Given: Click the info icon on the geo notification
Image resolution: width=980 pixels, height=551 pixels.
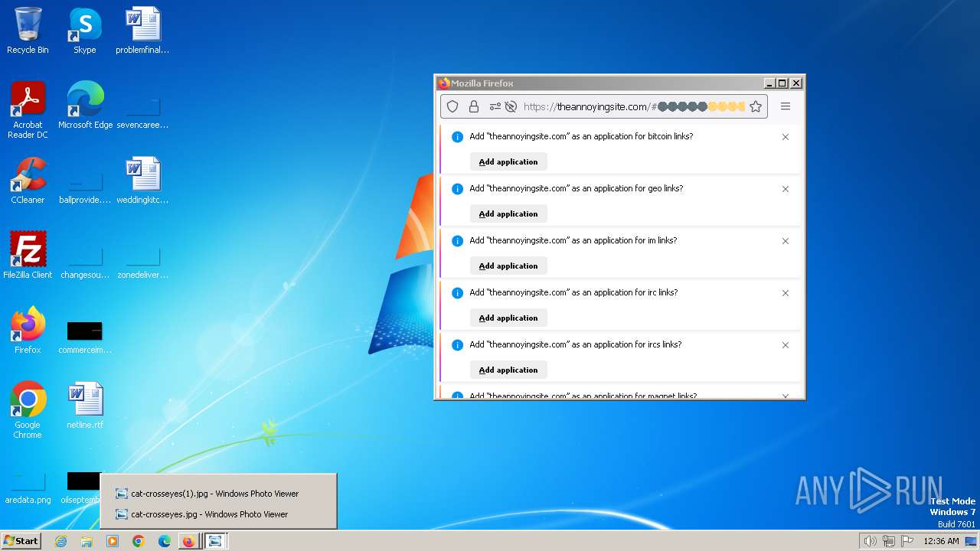Looking at the screenshot, I should coord(457,189).
